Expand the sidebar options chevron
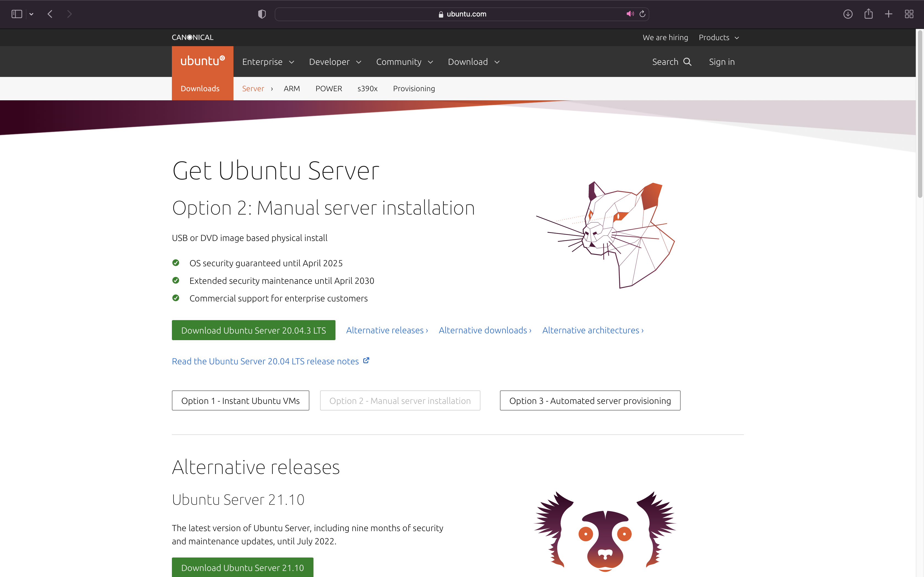This screenshot has width=924, height=577. [31, 14]
